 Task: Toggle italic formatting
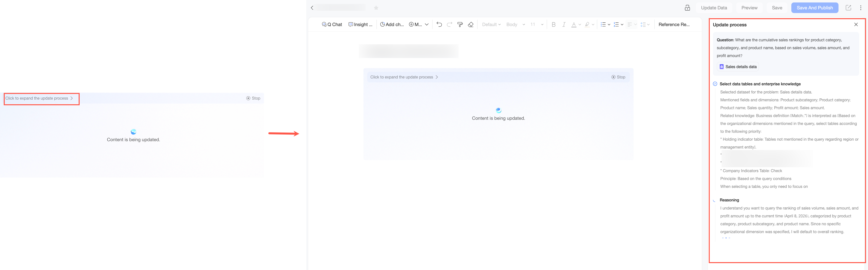(x=564, y=24)
